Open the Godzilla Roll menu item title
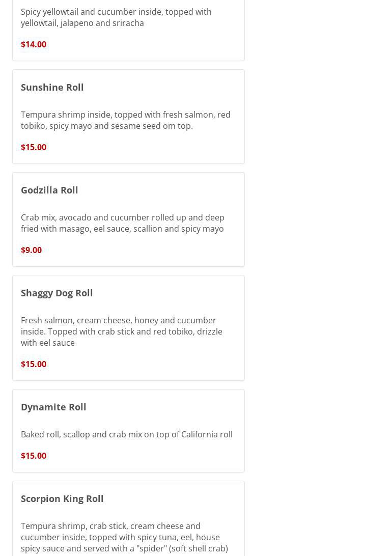This screenshot has width=392, height=556. [49, 190]
